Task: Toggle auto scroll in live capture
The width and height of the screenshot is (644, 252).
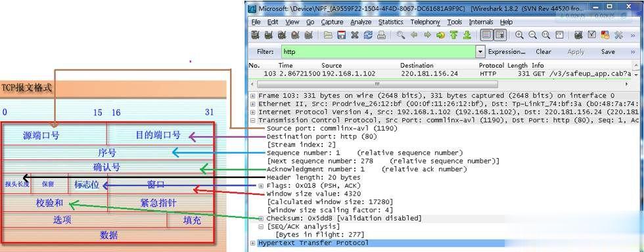Action: (500, 35)
